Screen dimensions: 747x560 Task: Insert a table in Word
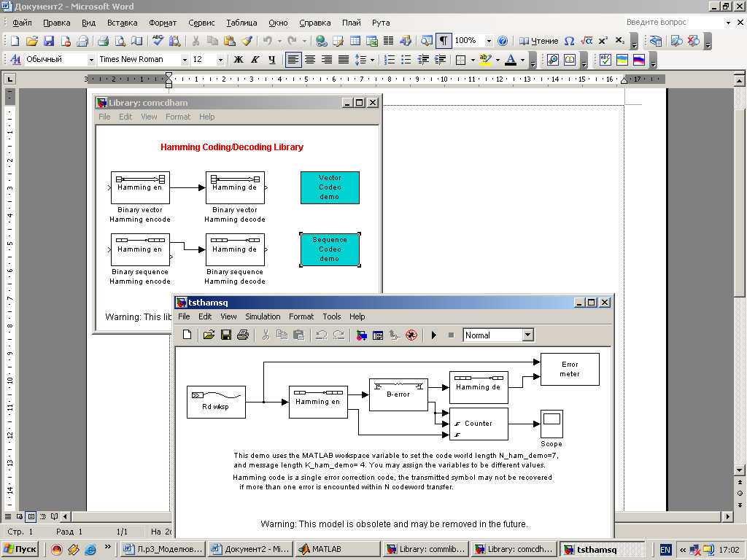355,41
